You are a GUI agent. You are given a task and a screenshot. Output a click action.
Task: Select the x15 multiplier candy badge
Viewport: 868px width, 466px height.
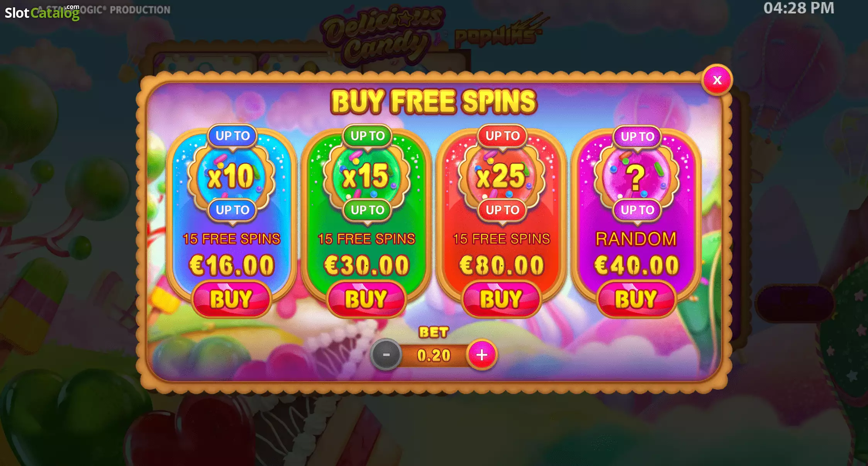point(366,176)
